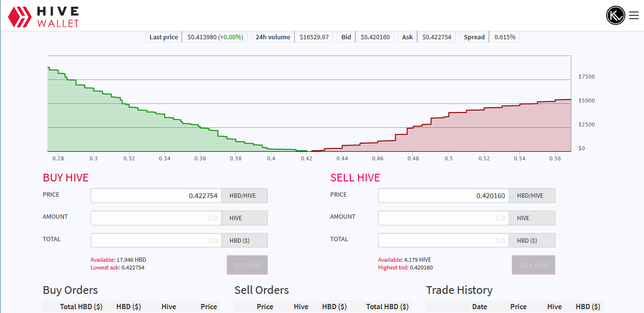
Task: Click the Highest bid 0.420160 link
Action: (405, 268)
